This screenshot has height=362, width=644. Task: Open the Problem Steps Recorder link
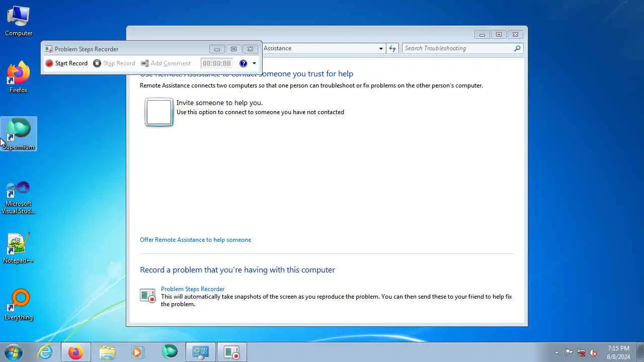pyautogui.click(x=193, y=289)
